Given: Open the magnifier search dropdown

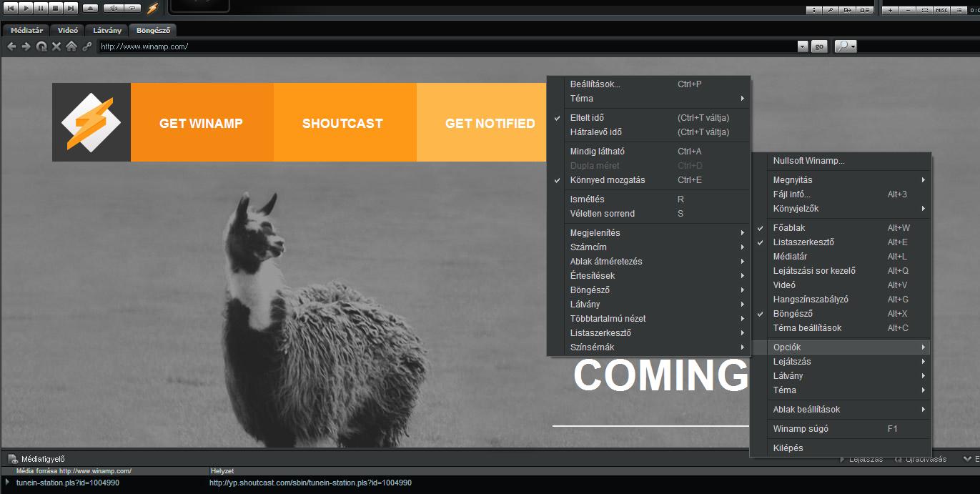Looking at the screenshot, I should click(x=846, y=46).
